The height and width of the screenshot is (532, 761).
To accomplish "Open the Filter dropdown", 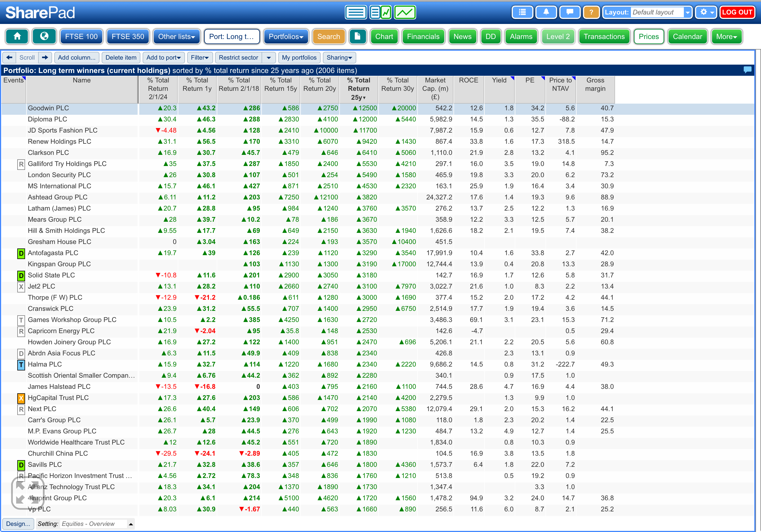I will 199,58.
